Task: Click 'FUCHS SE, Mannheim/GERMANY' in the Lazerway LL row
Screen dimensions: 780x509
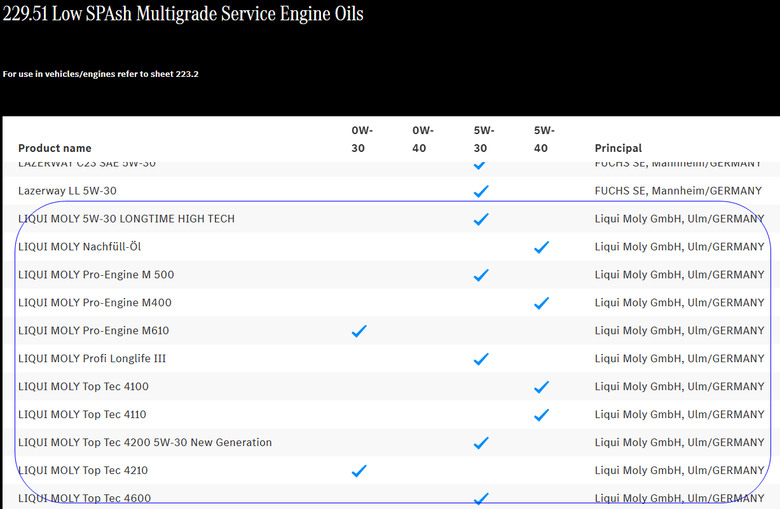Action: 678,191
